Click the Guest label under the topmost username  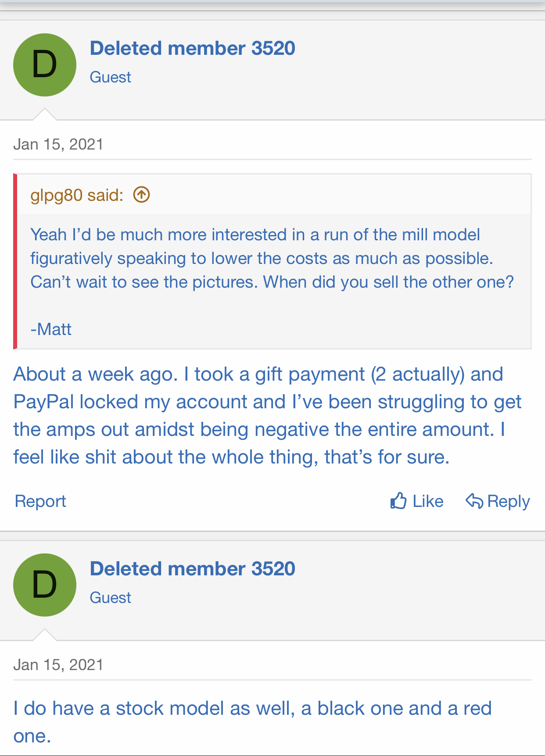(x=110, y=77)
